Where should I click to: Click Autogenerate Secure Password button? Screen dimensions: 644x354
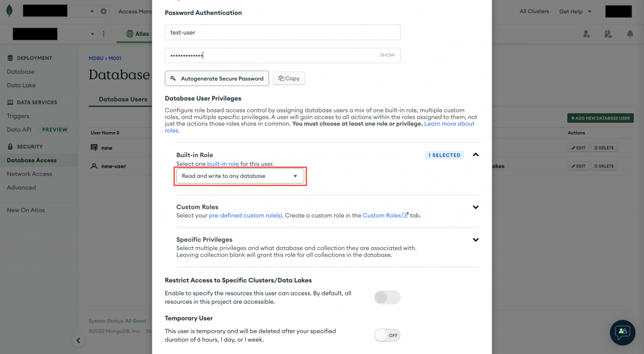point(217,79)
